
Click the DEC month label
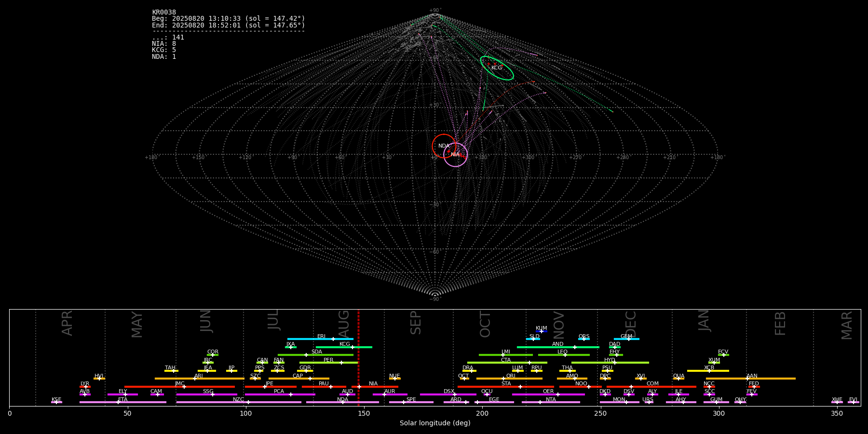tap(631, 324)
